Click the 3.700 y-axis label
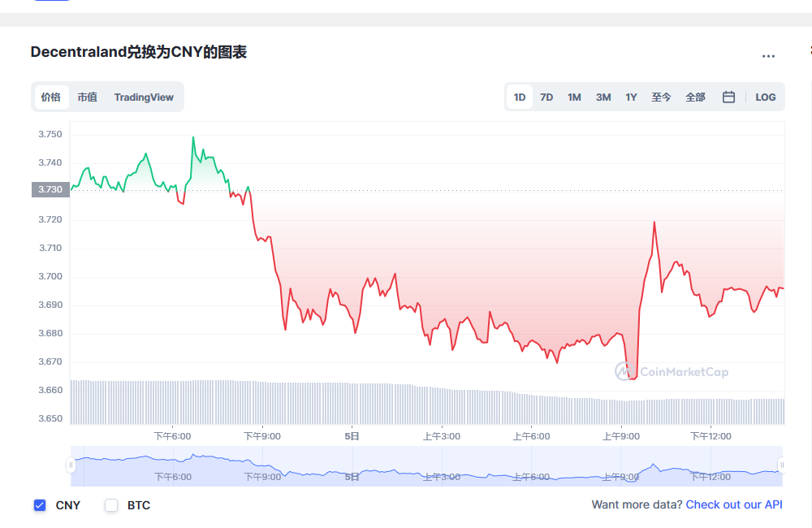 [50, 277]
